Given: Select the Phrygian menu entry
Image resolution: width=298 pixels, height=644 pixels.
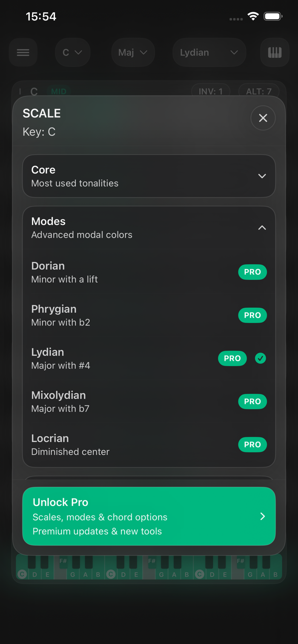Looking at the screenshot, I should point(106,315).
